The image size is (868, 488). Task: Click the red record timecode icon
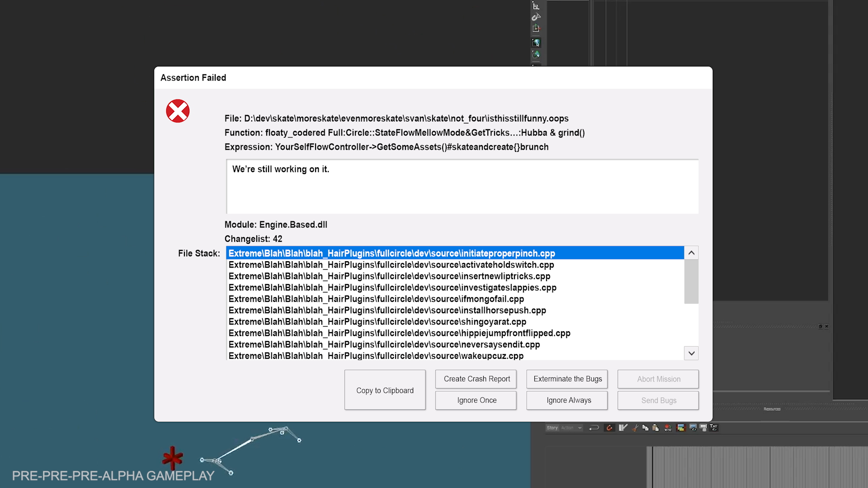click(x=668, y=428)
